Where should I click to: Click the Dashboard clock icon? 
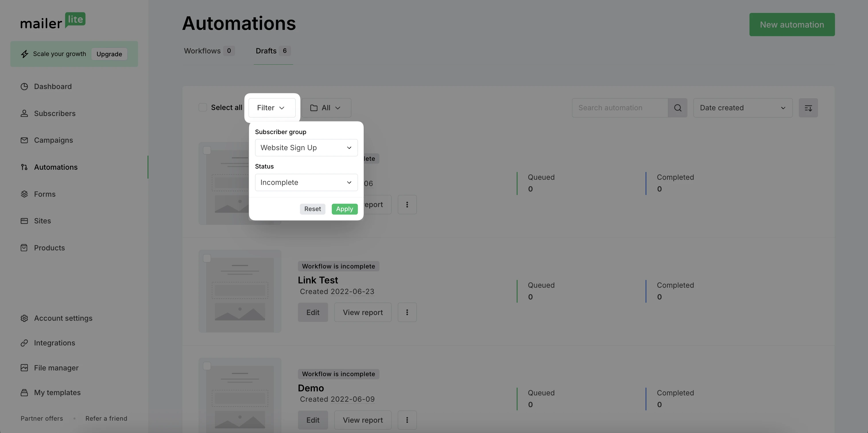(x=24, y=87)
